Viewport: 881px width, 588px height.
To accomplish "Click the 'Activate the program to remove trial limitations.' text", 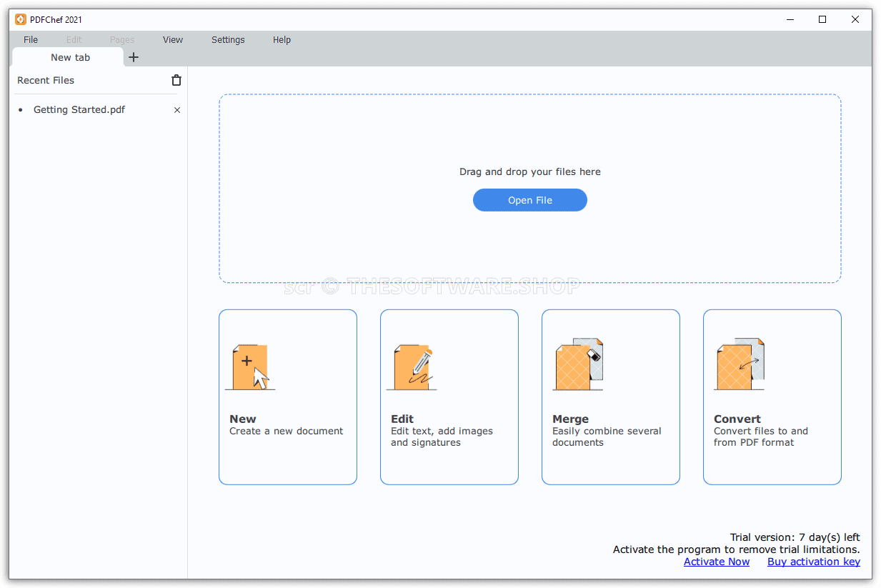I will [x=737, y=549].
